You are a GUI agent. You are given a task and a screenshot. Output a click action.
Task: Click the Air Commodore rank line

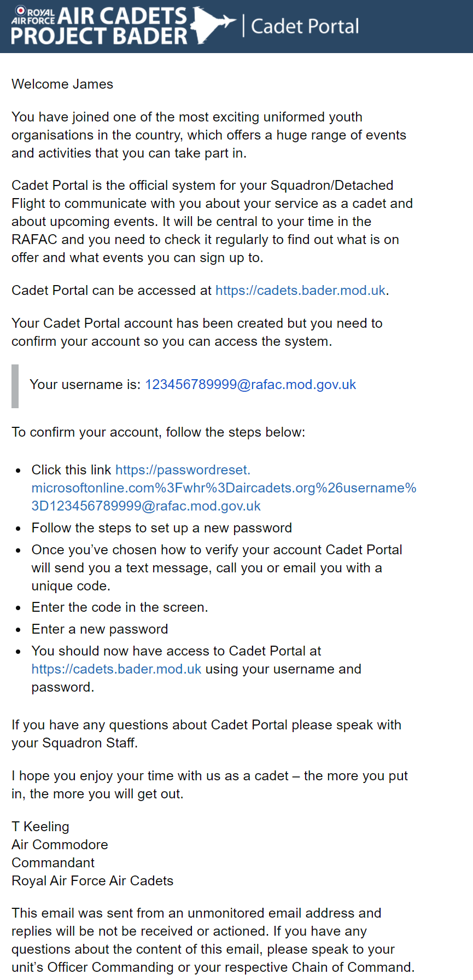pos(60,845)
